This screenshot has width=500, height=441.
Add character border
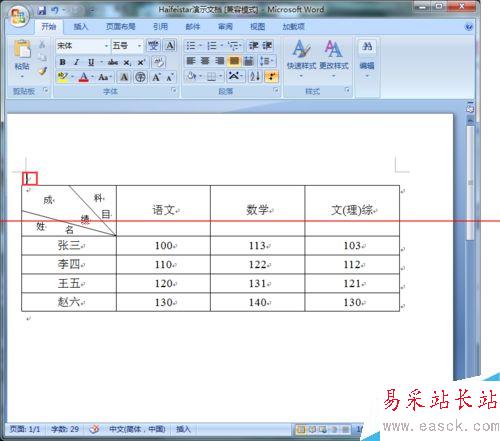[x=170, y=45]
